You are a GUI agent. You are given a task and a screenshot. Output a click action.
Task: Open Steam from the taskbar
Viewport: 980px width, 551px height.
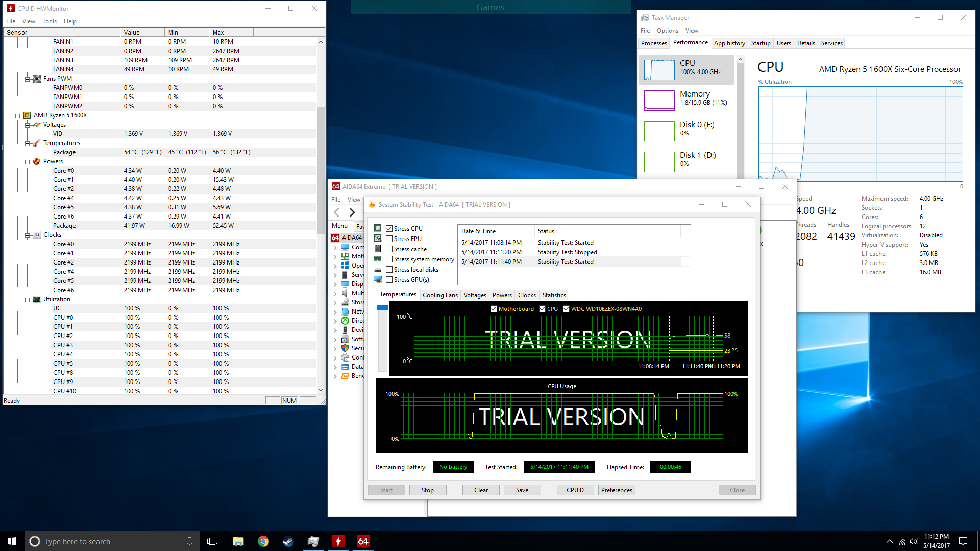pos(288,541)
